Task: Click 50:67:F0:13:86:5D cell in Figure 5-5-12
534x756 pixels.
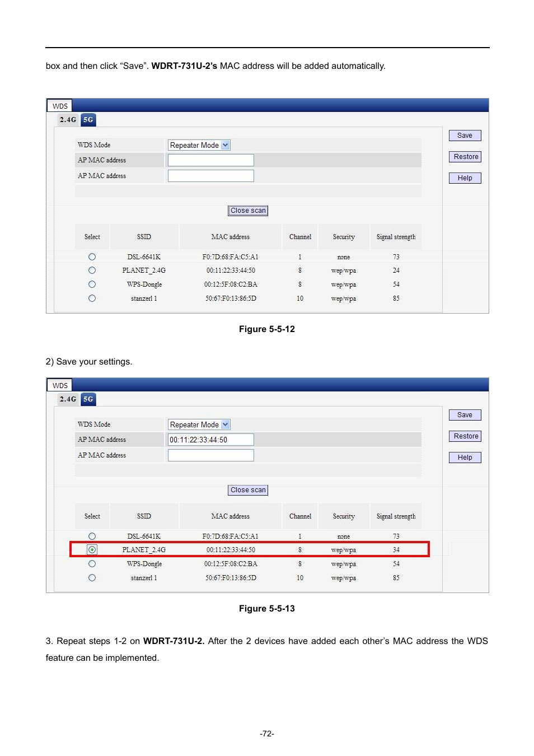Action: (231, 298)
